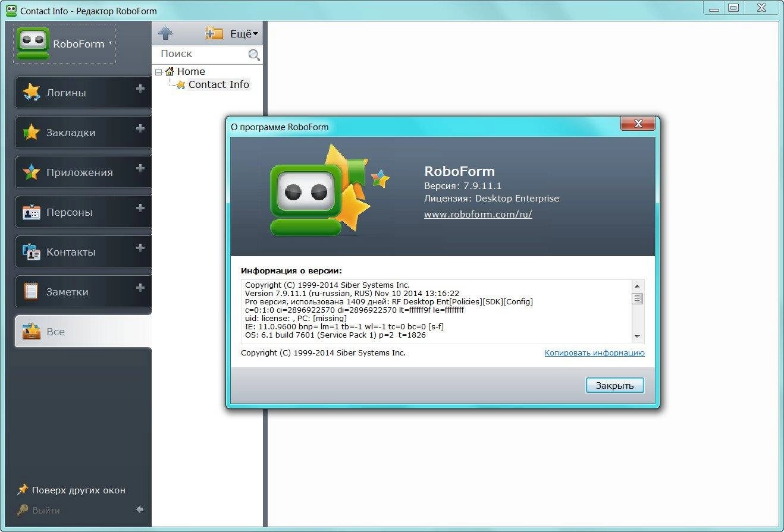Open the RoboForm logo menu
Image resolution: width=784 pixels, height=532 pixels.
tap(64, 44)
